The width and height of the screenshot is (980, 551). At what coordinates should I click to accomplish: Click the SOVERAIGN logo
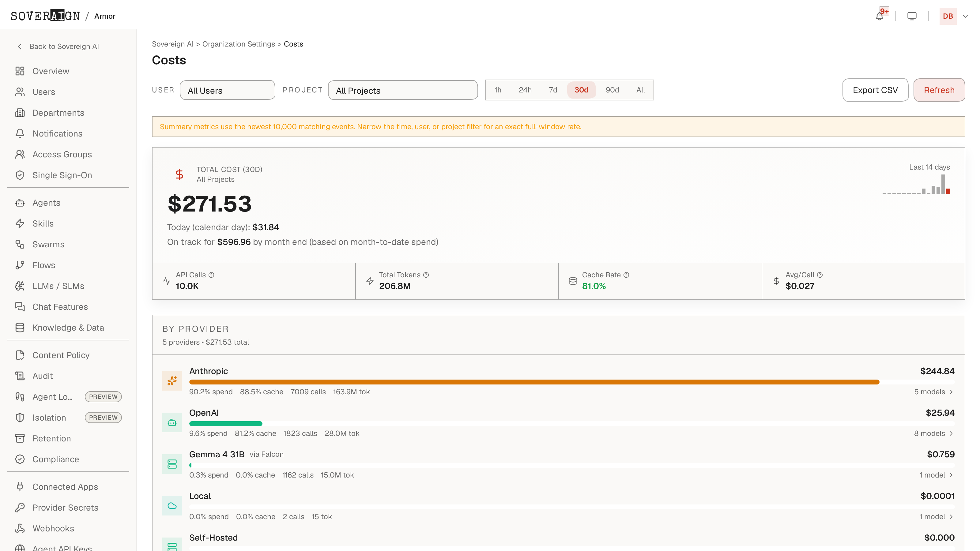[45, 16]
